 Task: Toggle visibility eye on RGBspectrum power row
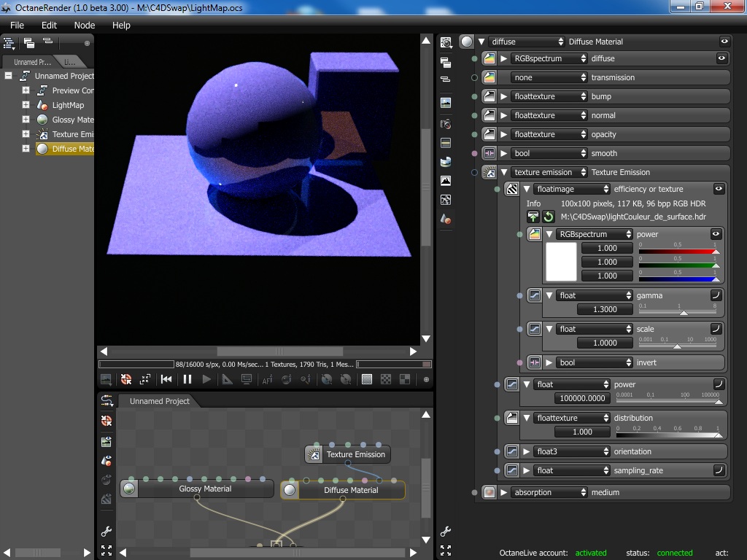pos(716,234)
